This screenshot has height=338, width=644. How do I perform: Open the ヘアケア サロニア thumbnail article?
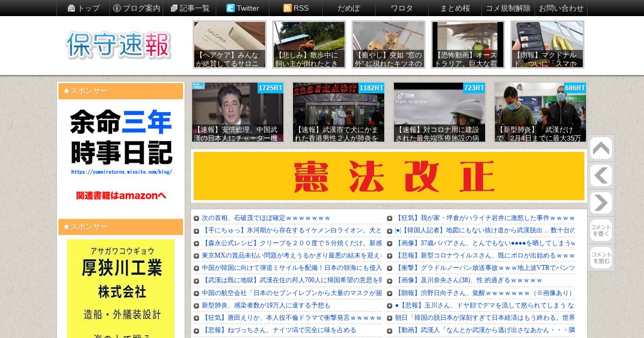coord(230,45)
